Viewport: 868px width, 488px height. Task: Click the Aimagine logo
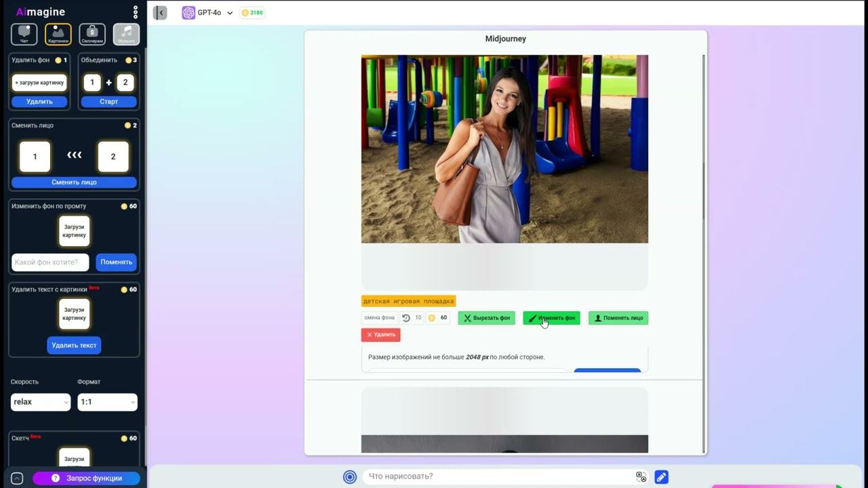(x=41, y=12)
